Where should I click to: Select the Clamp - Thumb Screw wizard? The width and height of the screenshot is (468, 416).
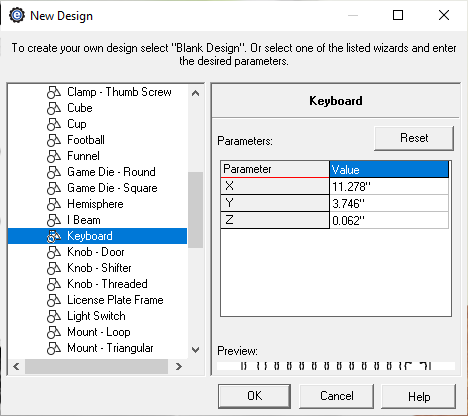[119, 92]
